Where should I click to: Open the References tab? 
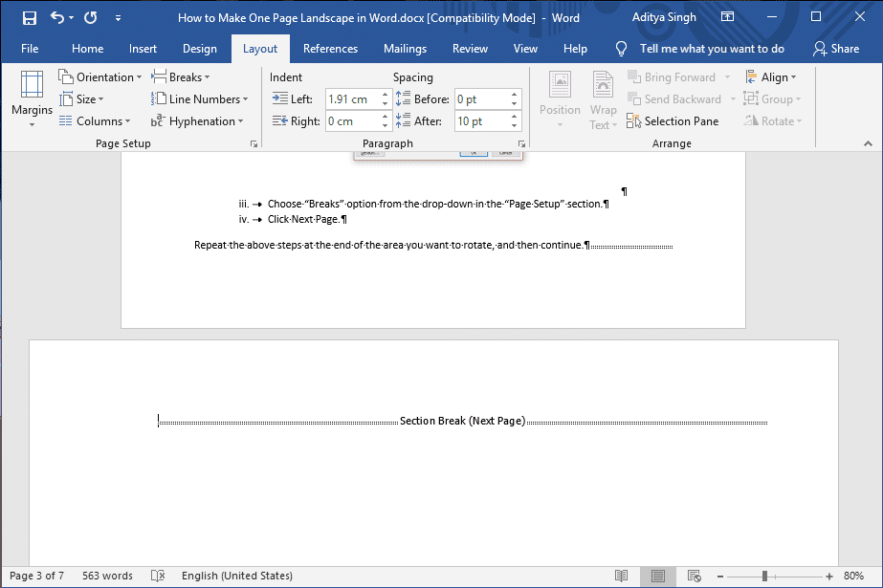tap(330, 49)
